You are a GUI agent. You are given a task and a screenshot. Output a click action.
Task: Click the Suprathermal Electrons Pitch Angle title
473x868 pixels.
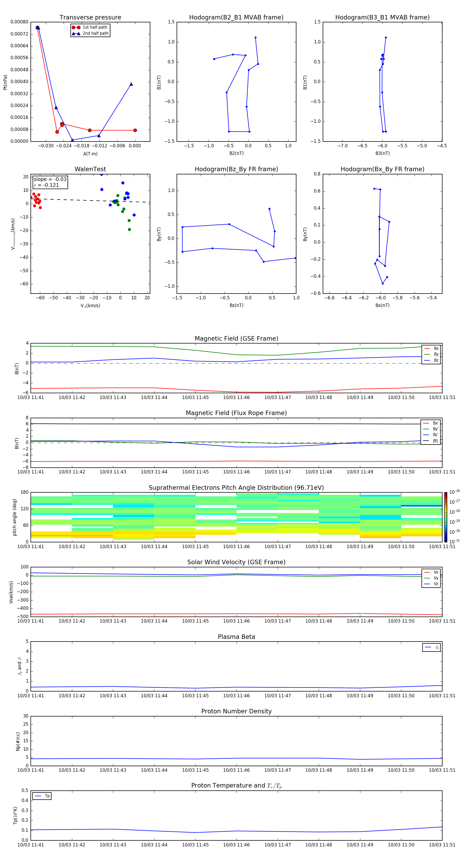[236, 488]
